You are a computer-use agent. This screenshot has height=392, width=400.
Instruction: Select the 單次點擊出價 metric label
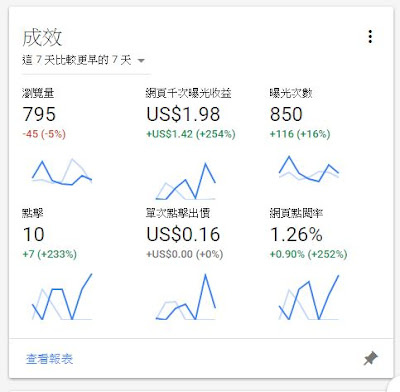click(x=178, y=213)
